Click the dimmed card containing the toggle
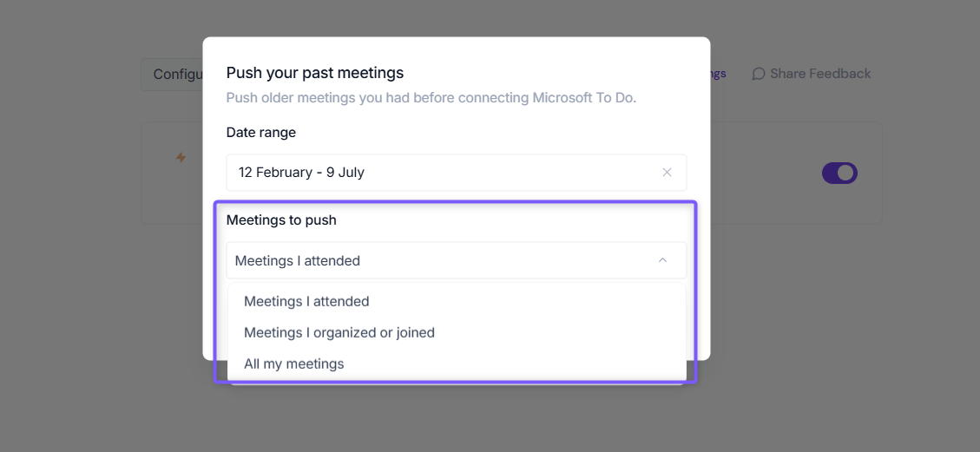The image size is (980, 452). [x=796, y=173]
